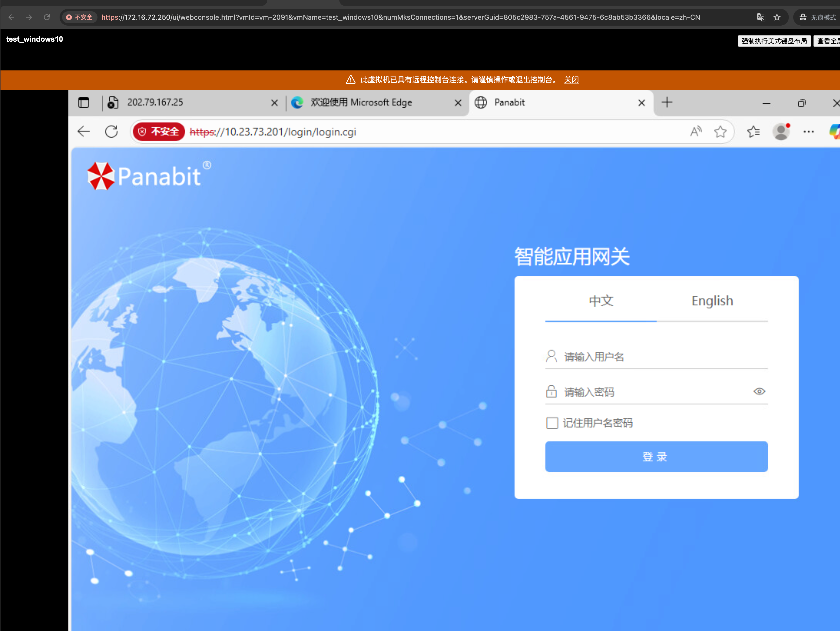Click the Edge back arrow icon

click(x=83, y=132)
